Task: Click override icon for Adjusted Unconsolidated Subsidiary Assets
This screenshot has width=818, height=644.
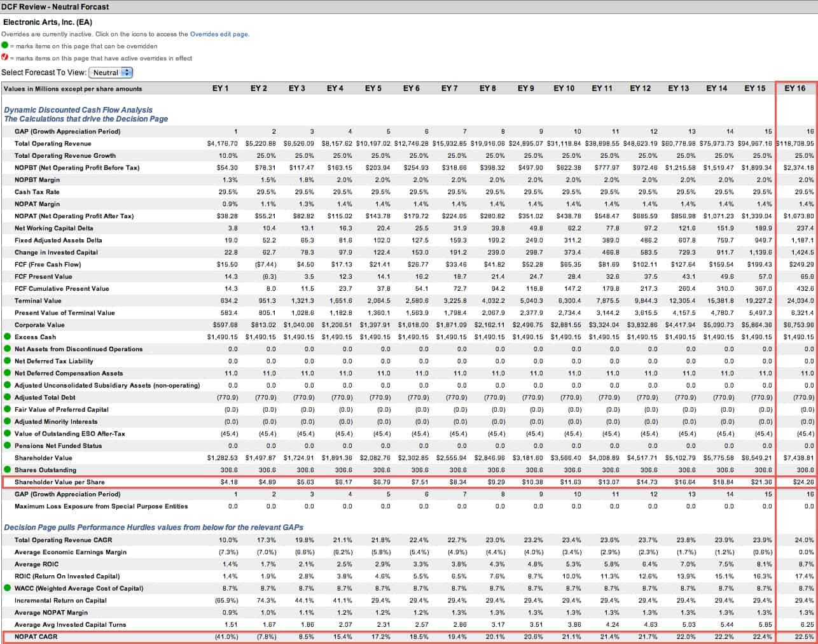Action: pos(7,385)
